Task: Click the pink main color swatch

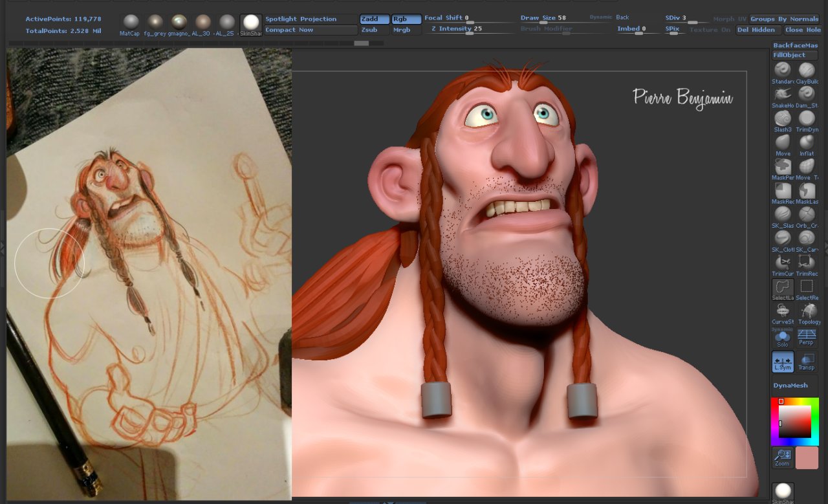Action: pos(807,457)
